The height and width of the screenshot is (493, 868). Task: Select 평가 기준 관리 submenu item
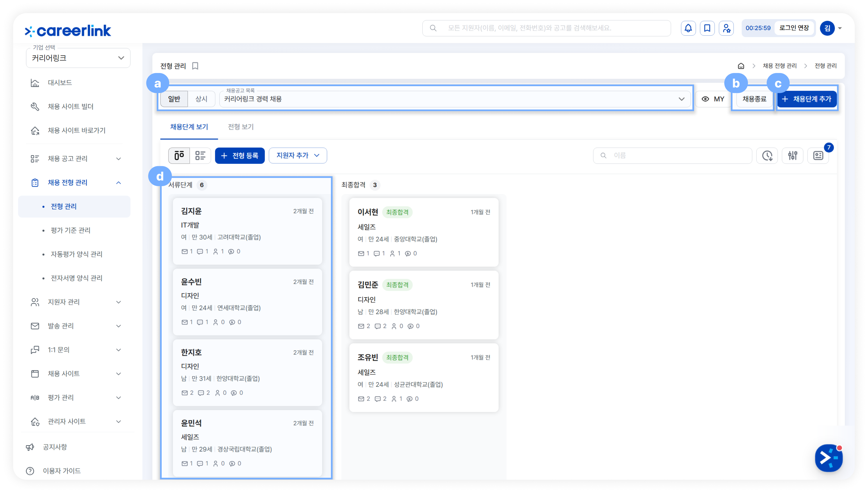pyautogui.click(x=70, y=230)
